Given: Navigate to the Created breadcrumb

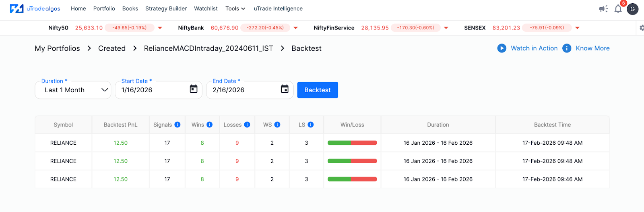Looking at the screenshot, I should 112,48.
